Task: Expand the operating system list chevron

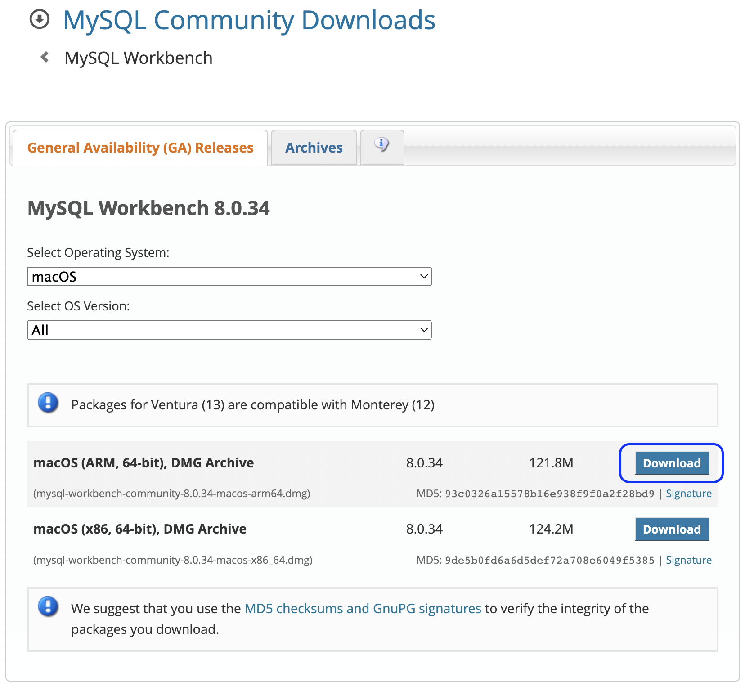Action: pyautogui.click(x=423, y=276)
